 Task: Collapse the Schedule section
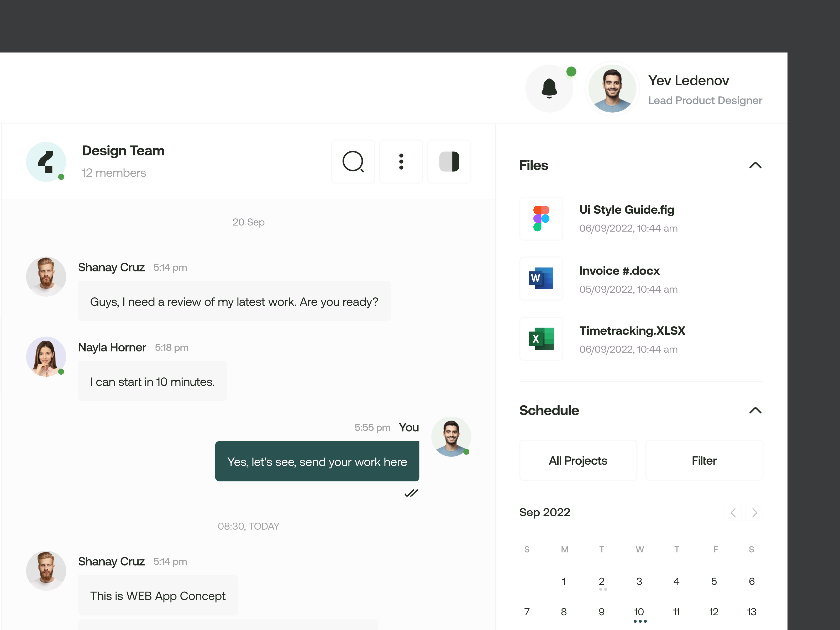click(x=755, y=411)
